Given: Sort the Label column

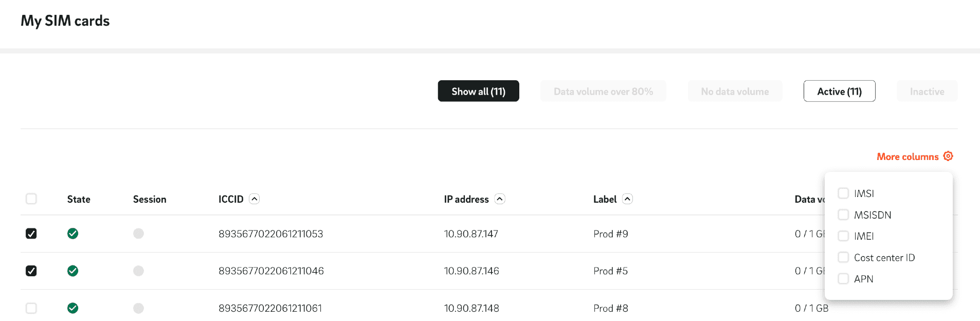Looking at the screenshot, I should click(x=627, y=199).
